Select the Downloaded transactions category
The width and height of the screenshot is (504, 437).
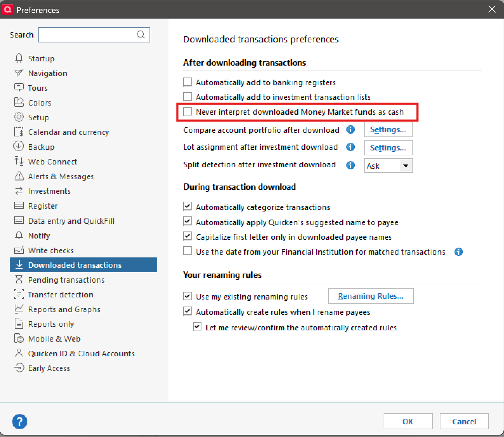click(84, 265)
